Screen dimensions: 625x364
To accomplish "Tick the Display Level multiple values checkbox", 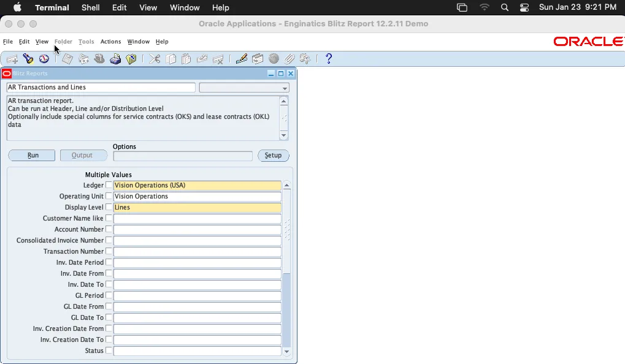I will [x=109, y=207].
